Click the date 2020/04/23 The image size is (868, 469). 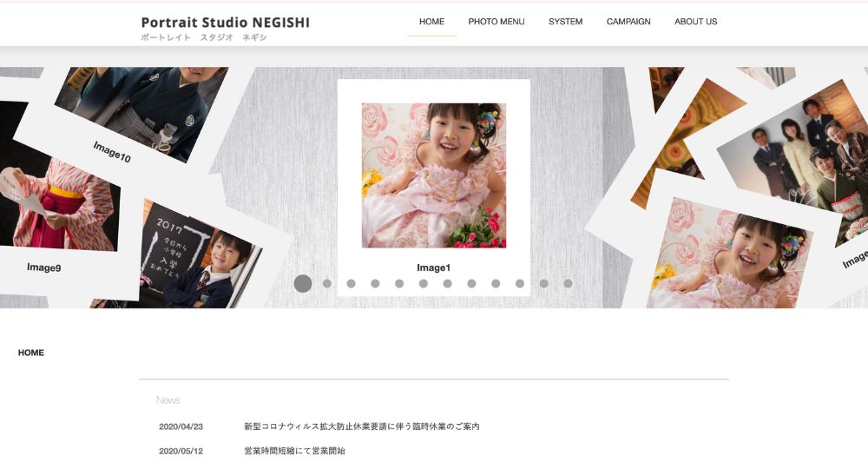pyautogui.click(x=181, y=426)
